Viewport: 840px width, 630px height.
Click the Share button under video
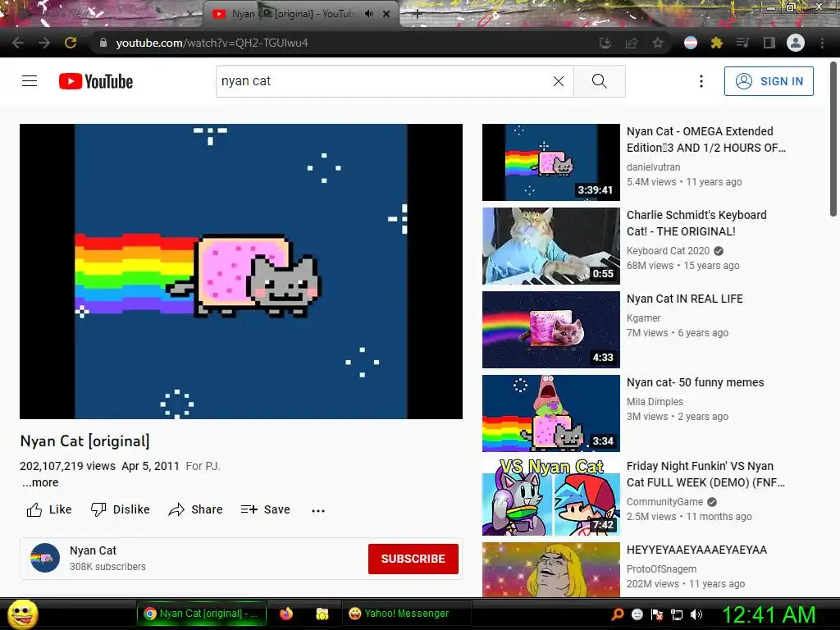[x=195, y=509]
